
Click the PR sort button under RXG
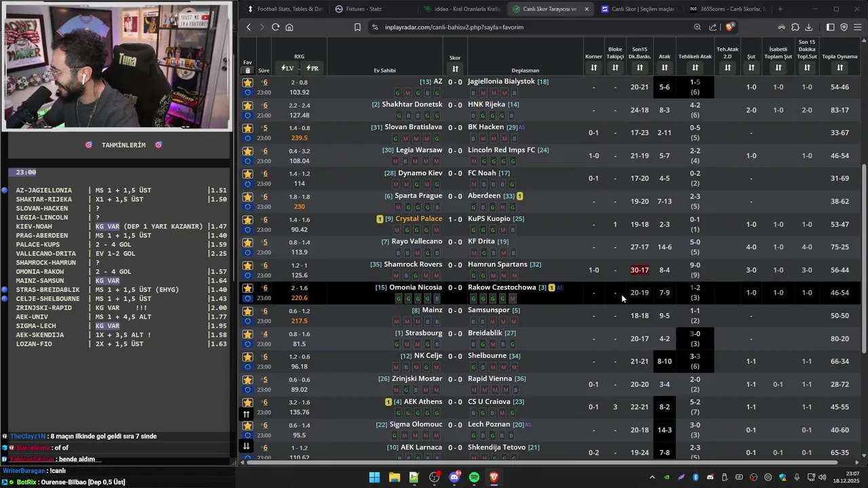click(x=312, y=68)
